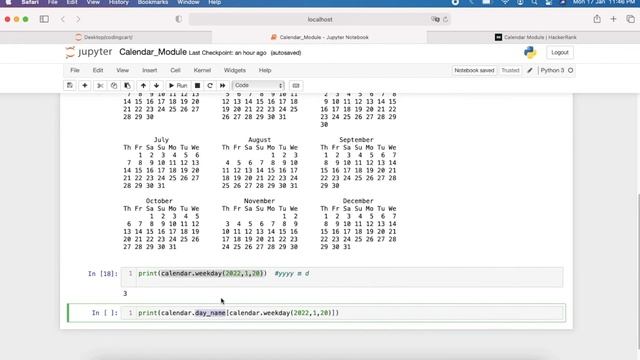Open the Cell menu

[x=176, y=70]
